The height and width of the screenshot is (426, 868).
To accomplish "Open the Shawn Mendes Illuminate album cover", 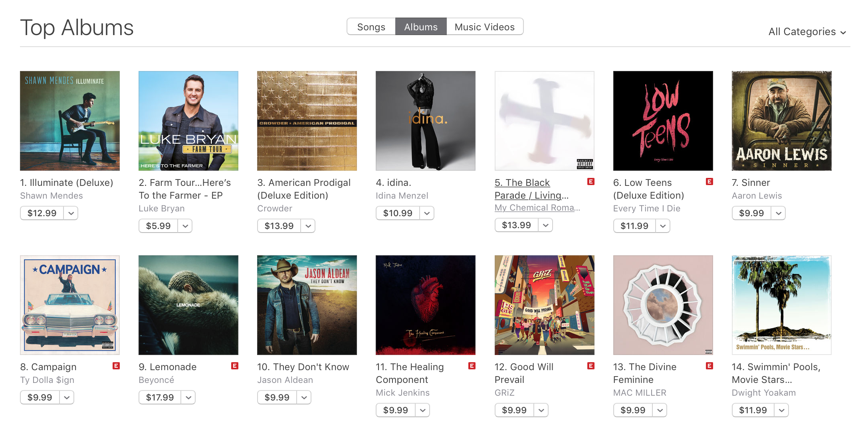I will 70,121.
